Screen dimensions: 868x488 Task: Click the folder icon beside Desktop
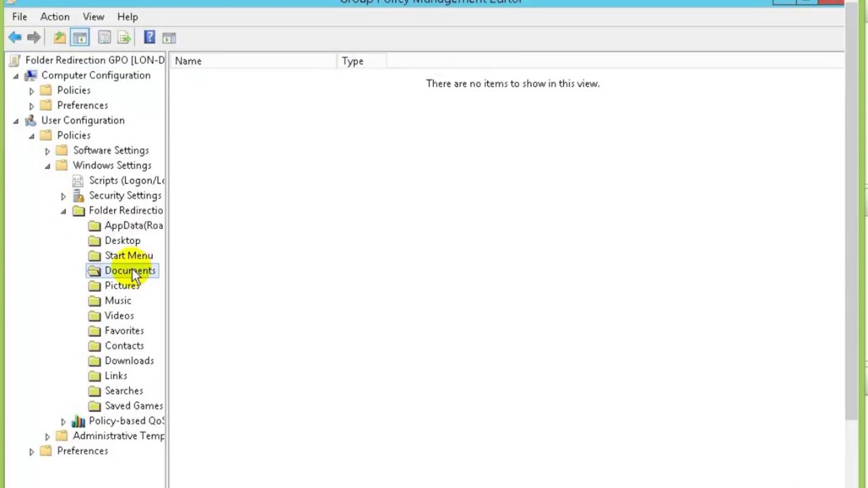pos(94,241)
